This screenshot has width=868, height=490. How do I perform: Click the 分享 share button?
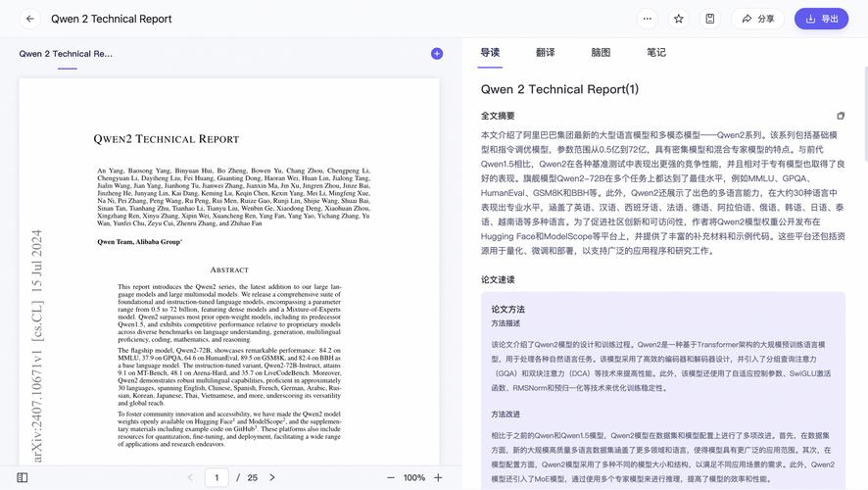[x=758, y=19]
